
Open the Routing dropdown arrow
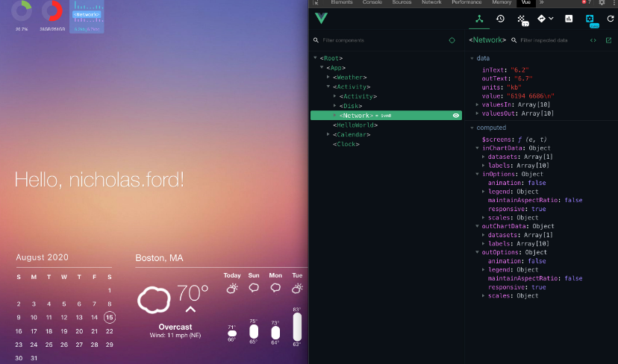[551, 19]
